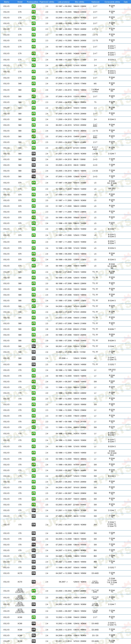Select the '04.1997 -> 09.1998' years cell
131x644 pixels.
pos(63,422)
